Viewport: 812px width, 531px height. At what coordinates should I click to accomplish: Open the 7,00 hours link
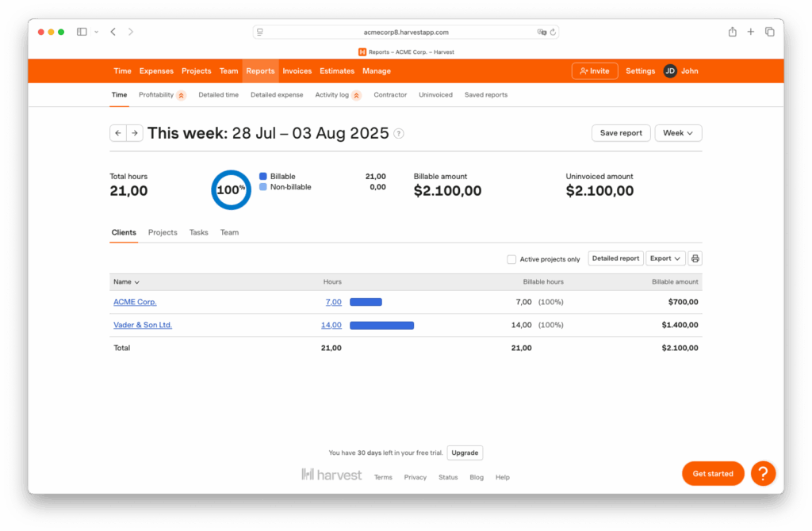pyautogui.click(x=334, y=302)
